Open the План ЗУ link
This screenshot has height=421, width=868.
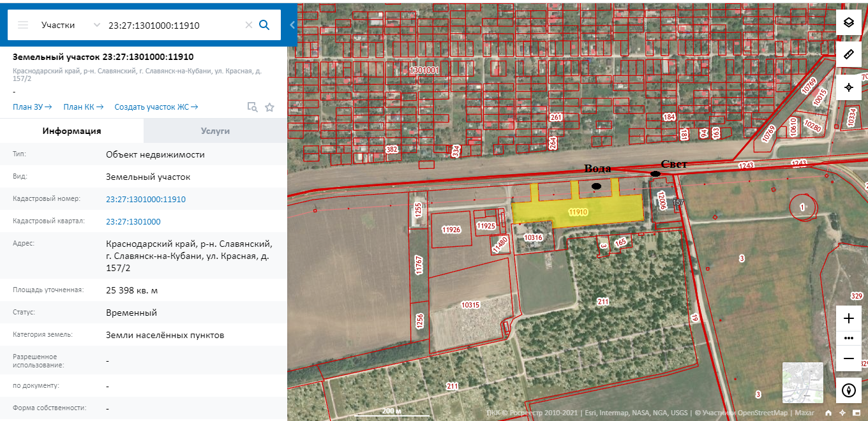32,107
